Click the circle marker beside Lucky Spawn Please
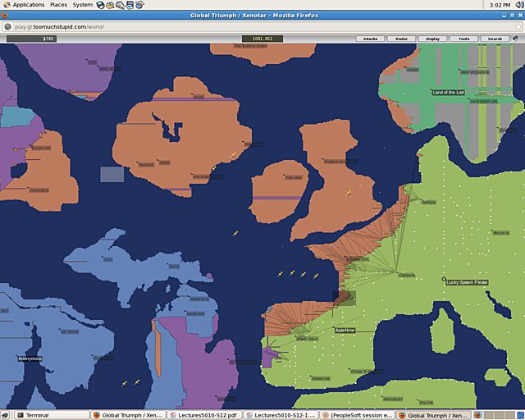 pyautogui.click(x=444, y=279)
